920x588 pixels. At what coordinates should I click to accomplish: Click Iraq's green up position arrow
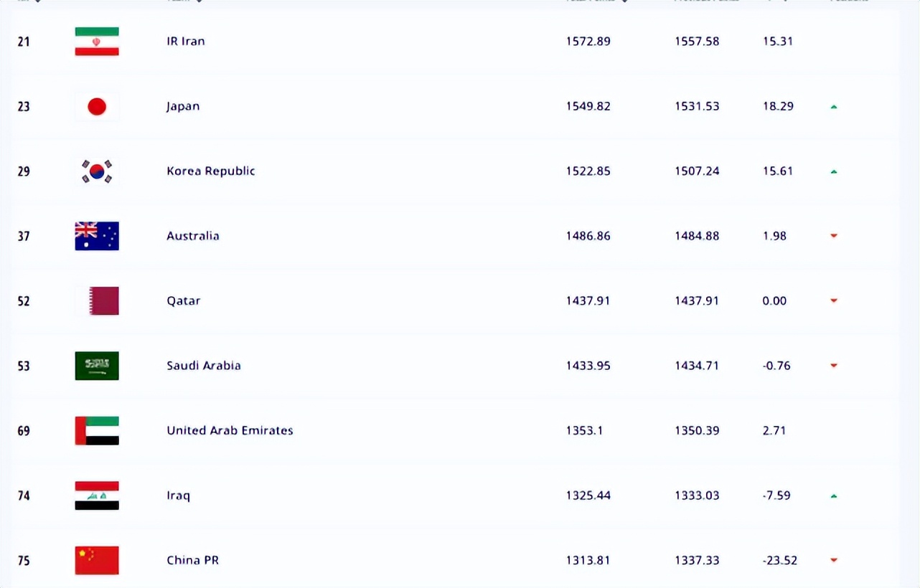click(834, 495)
